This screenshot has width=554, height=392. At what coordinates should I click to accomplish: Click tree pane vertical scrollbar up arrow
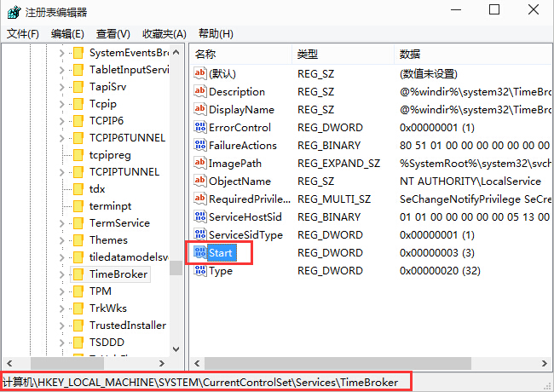point(176,52)
